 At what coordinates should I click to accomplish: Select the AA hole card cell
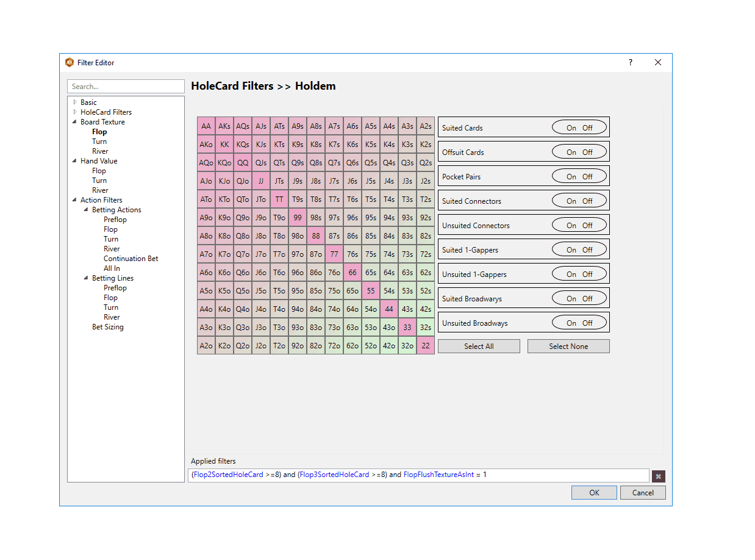[x=206, y=126]
